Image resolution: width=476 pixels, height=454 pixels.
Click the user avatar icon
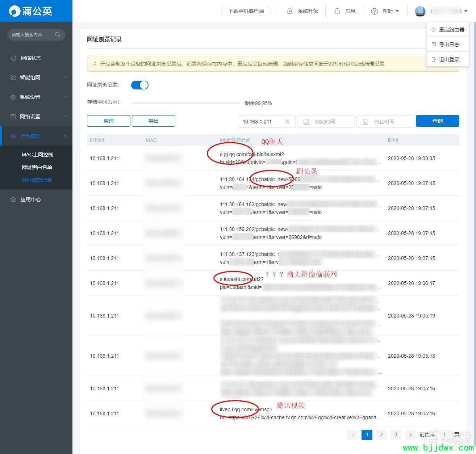(420, 11)
